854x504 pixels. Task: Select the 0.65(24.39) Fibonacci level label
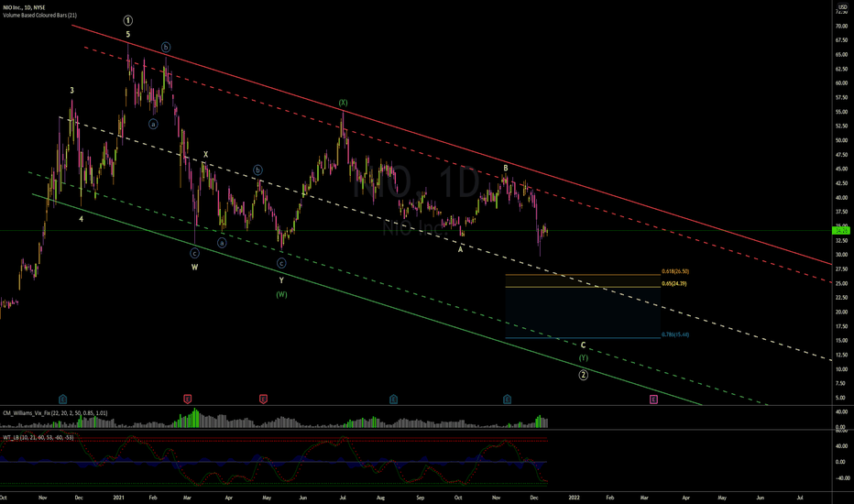[x=674, y=283]
